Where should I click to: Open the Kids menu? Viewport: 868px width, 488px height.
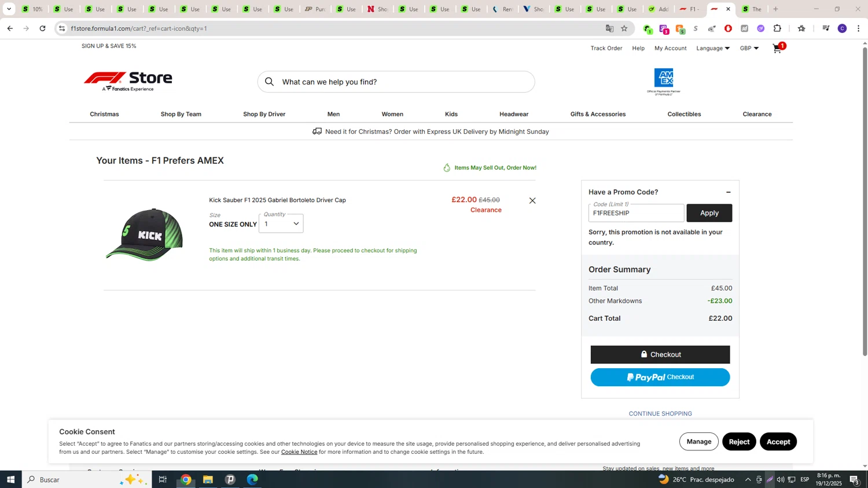coord(451,114)
